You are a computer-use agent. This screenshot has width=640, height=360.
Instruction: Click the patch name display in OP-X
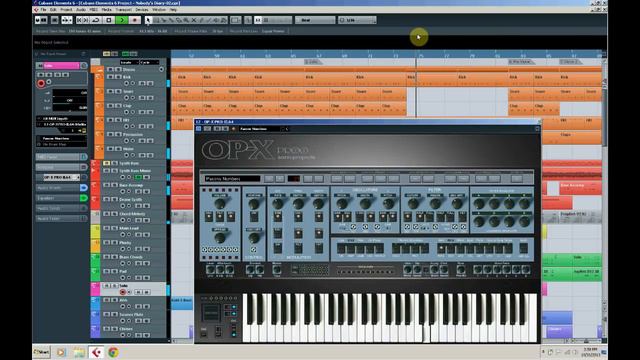232,179
